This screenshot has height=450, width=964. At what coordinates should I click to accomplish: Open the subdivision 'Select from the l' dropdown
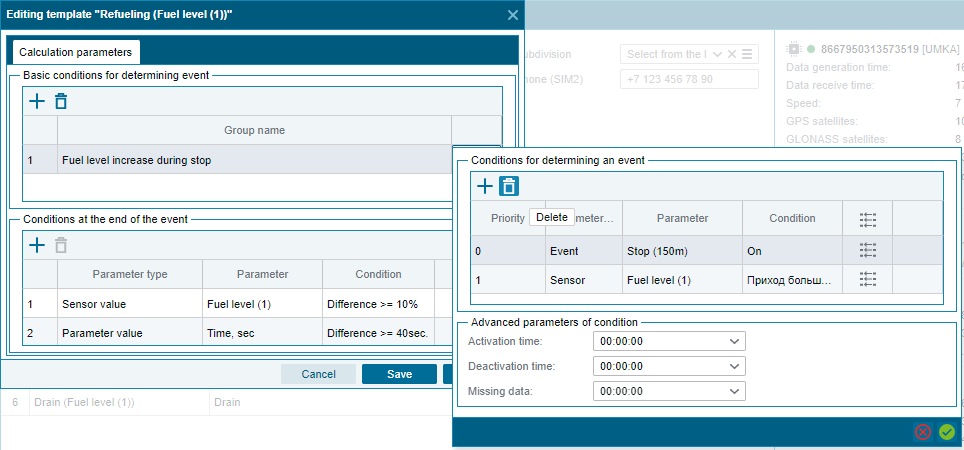(x=717, y=54)
